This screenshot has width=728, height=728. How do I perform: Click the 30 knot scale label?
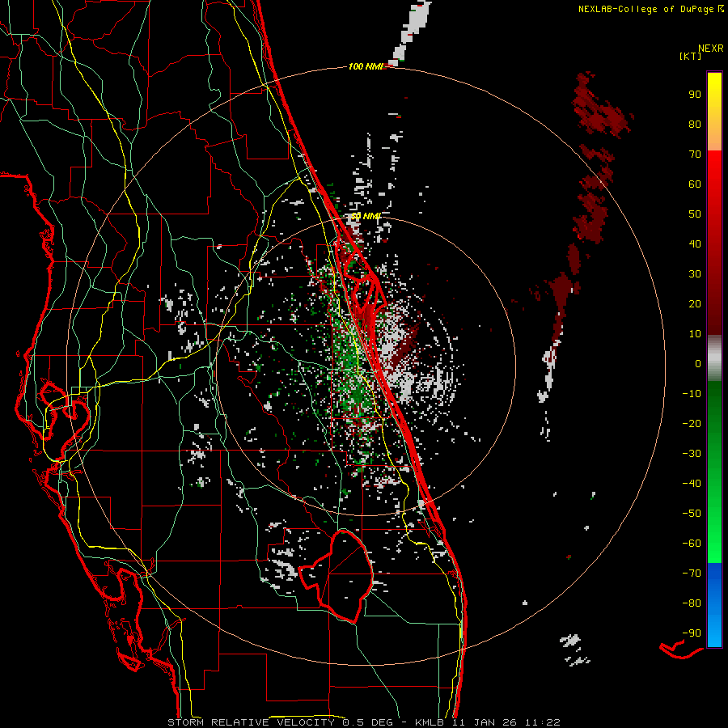pos(695,274)
